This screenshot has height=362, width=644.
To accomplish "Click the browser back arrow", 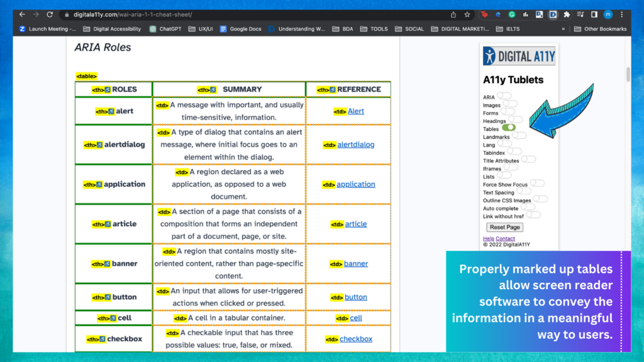I will (x=22, y=14).
